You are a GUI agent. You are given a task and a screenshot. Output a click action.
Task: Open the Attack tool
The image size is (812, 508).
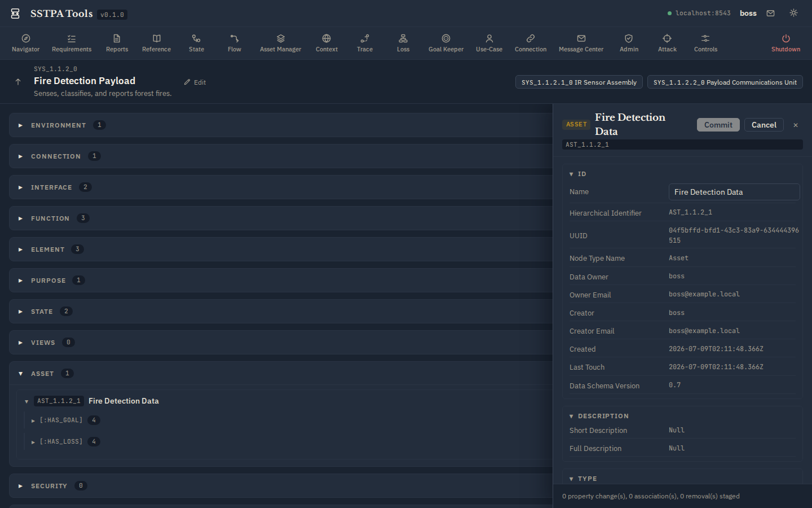coord(667,43)
